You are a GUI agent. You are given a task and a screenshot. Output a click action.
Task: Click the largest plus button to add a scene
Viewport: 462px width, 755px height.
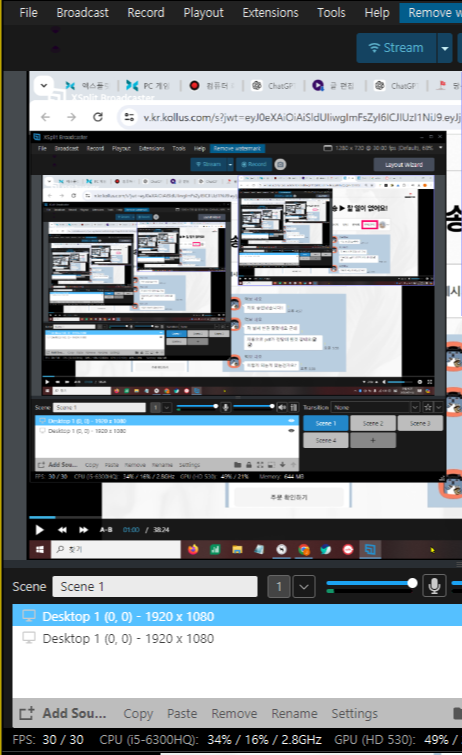coord(373,440)
